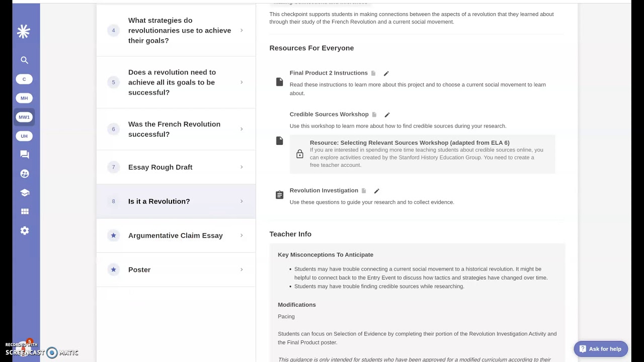Screen dimensions: 644x362
Task: Open the messages chat icon in sidebar
Action: (x=24, y=155)
